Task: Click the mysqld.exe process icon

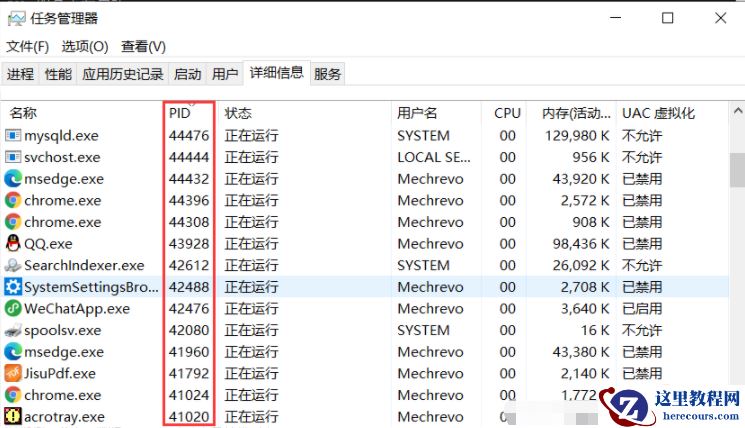Action: 13,136
